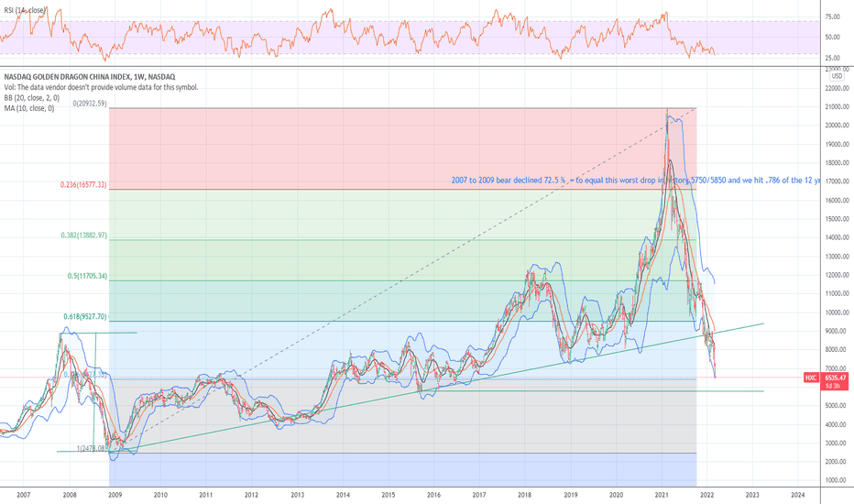Click the 2020 year on time axis
Image resolution: width=854 pixels, height=504 pixels.
click(617, 495)
